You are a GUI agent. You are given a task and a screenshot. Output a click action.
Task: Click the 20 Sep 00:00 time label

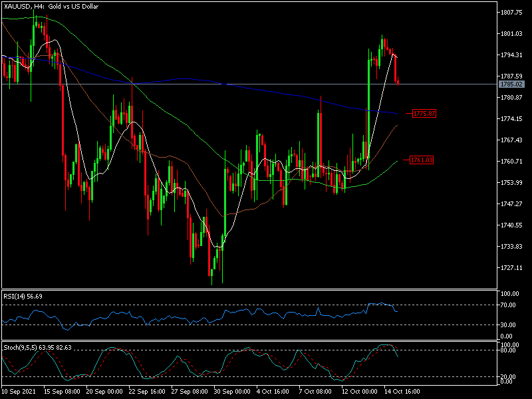(104, 392)
